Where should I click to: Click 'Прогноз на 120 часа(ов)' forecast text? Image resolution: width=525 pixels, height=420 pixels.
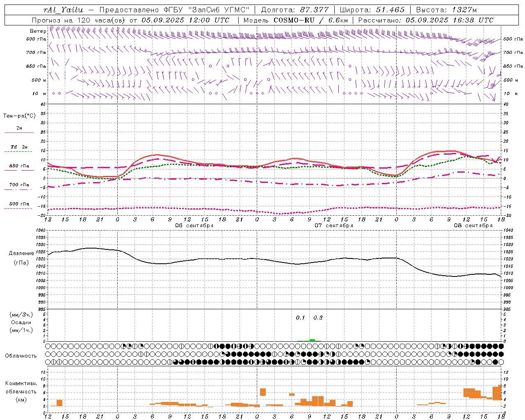point(78,20)
